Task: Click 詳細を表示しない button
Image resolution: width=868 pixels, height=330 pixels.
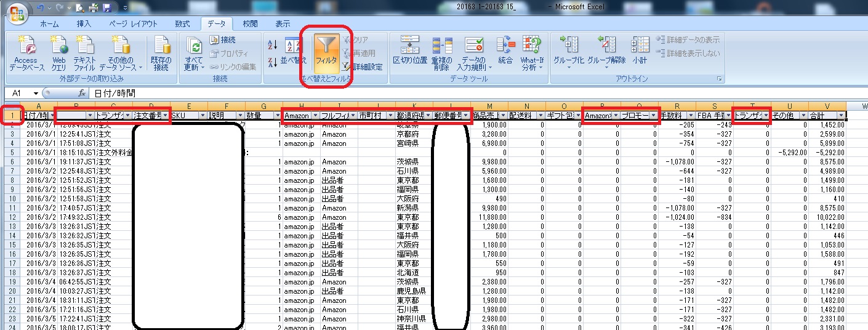Action: [x=688, y=53]
